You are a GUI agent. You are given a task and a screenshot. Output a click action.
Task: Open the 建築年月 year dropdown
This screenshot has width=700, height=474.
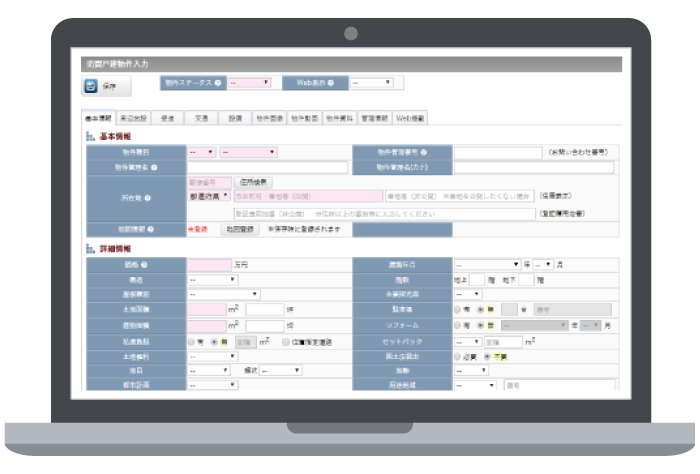488,265
